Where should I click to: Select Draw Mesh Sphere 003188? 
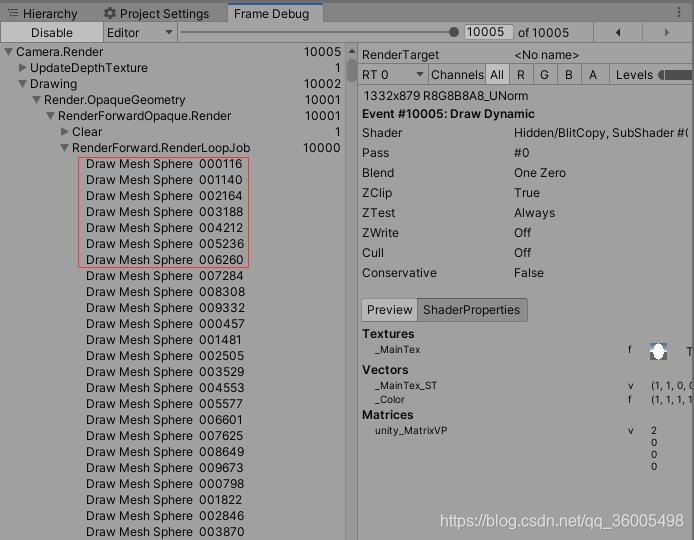(164, 212)
